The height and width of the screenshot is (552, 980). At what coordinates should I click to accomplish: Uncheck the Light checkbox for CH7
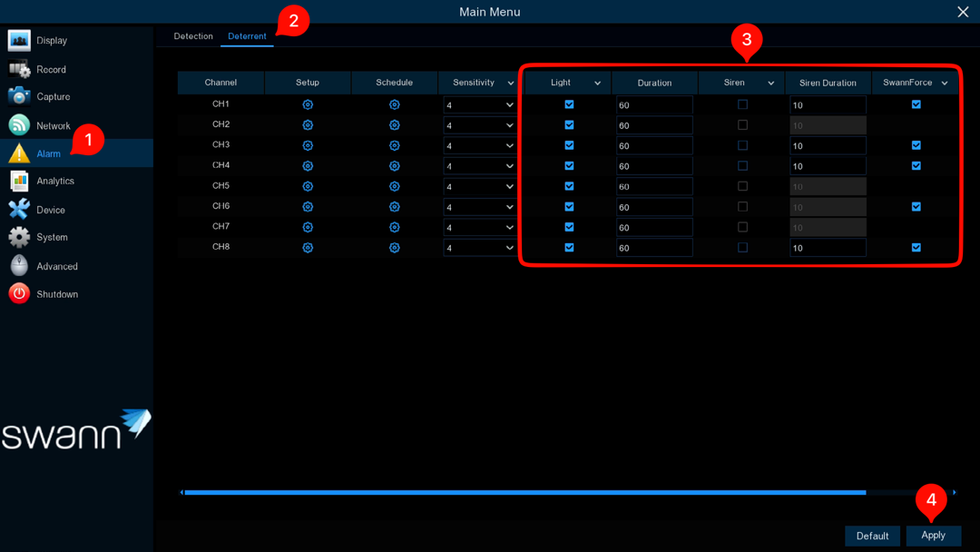click(x=569, y=227)
